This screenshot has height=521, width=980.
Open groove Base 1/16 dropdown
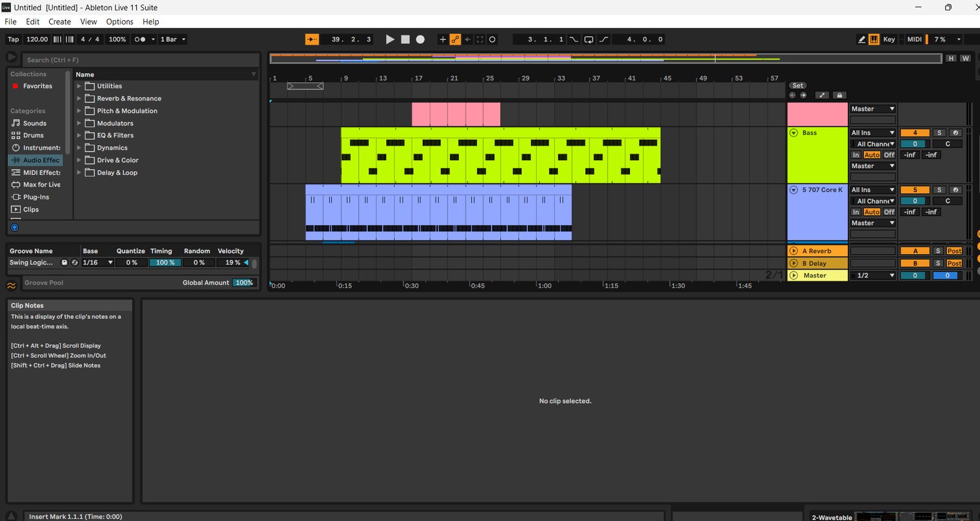click(98, 262)
